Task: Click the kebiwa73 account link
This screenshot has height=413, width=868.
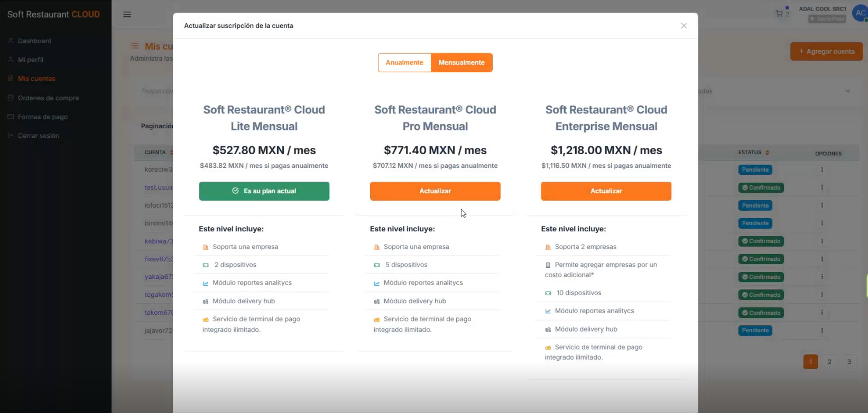Action: [159, 241]
